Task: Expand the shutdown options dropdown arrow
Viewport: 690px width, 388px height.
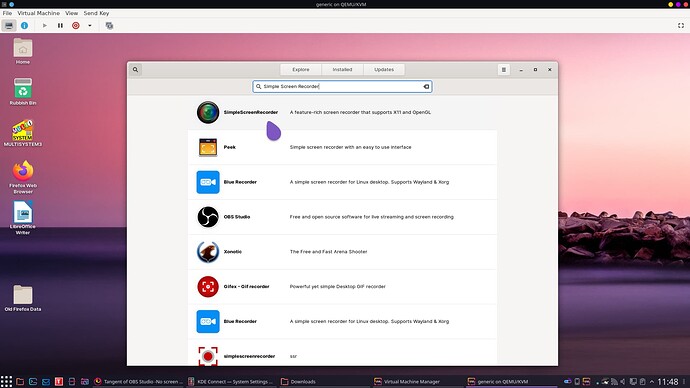Action: tap(90, 26)
